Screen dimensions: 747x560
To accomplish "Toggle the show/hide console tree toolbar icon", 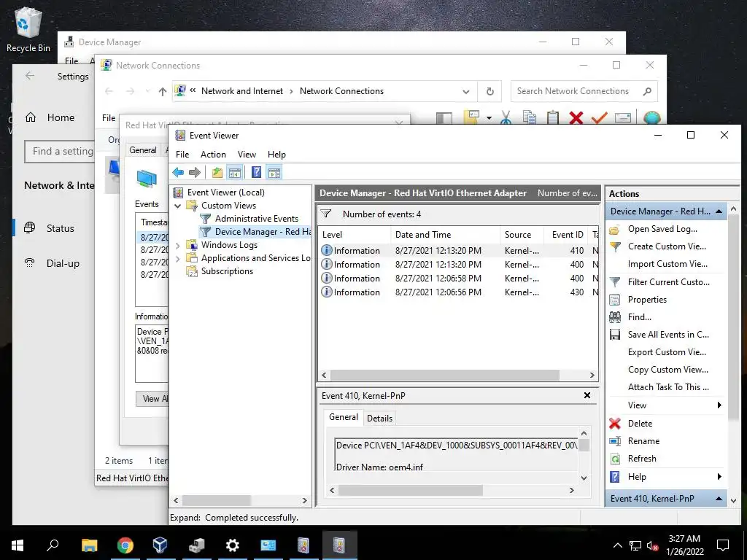I will 234,172.
